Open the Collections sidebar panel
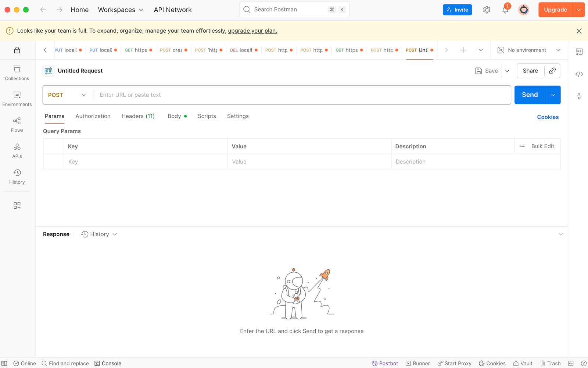The height and width of the screenshot is (368, 588). click(17, 73)
